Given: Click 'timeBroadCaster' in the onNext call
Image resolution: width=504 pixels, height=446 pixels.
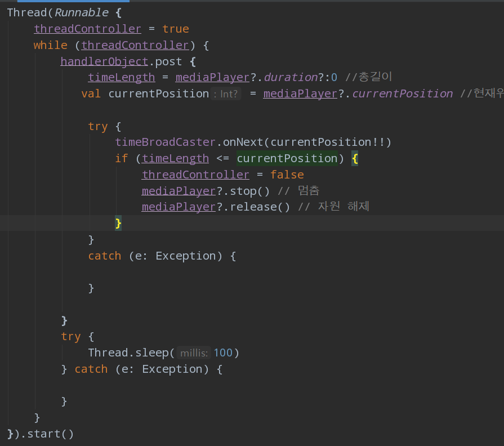Looking at the screenshot, I should 165,142.
